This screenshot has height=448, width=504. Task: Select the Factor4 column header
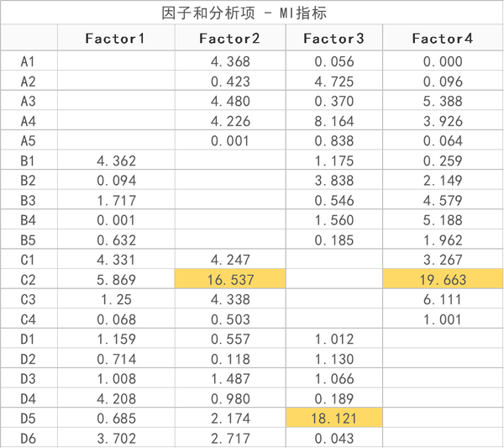pyautogui.click(x=442, y=38)
